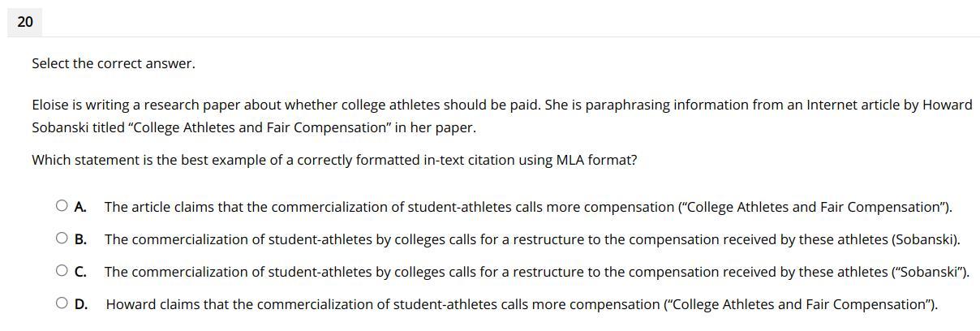Click article title citation ending option A
The width and height of the screenshot is (980, 331).
(815, 207)
